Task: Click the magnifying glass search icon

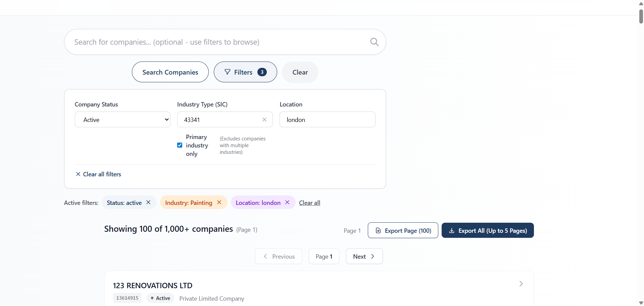Action: 375,42
